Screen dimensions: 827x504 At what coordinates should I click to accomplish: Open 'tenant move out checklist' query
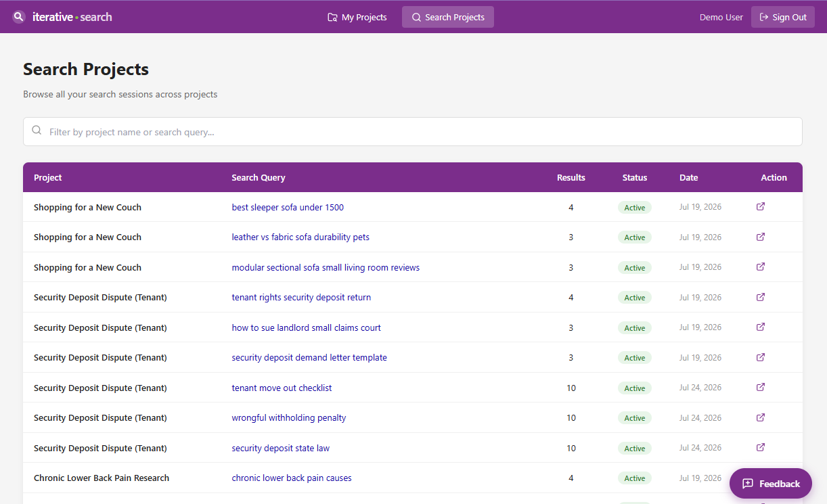282,388
